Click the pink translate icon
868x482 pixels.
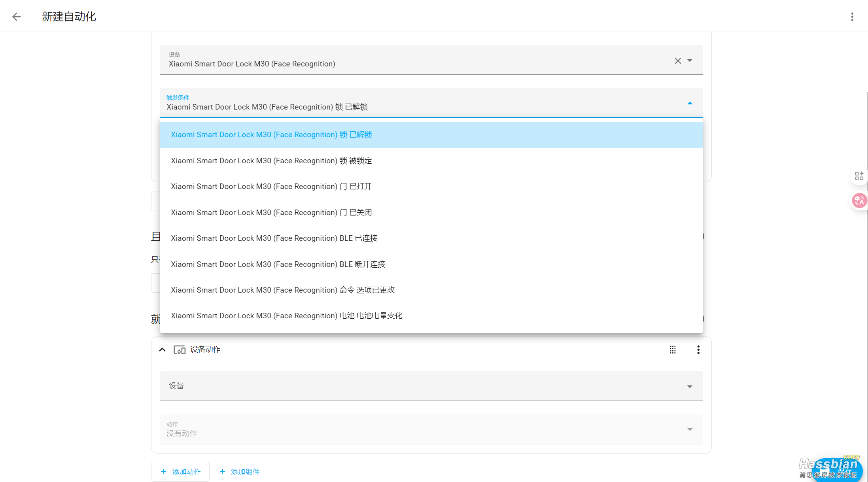pos(859,201)
